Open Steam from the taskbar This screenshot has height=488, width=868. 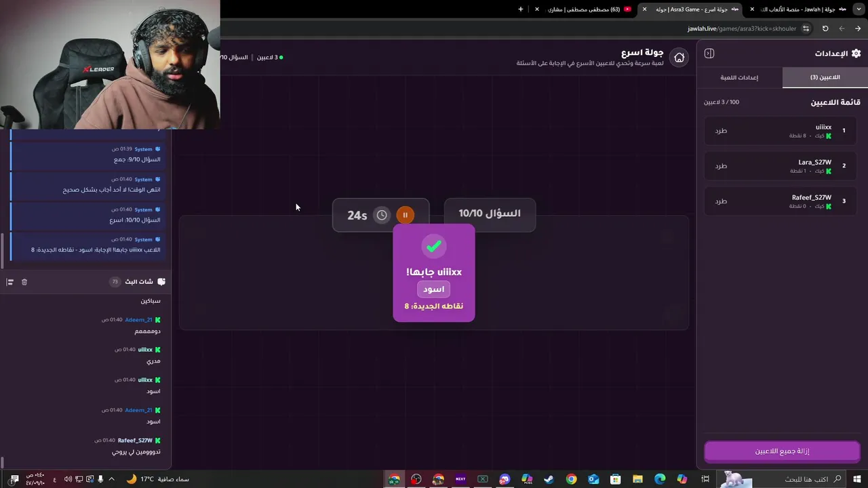pos(549,479)
